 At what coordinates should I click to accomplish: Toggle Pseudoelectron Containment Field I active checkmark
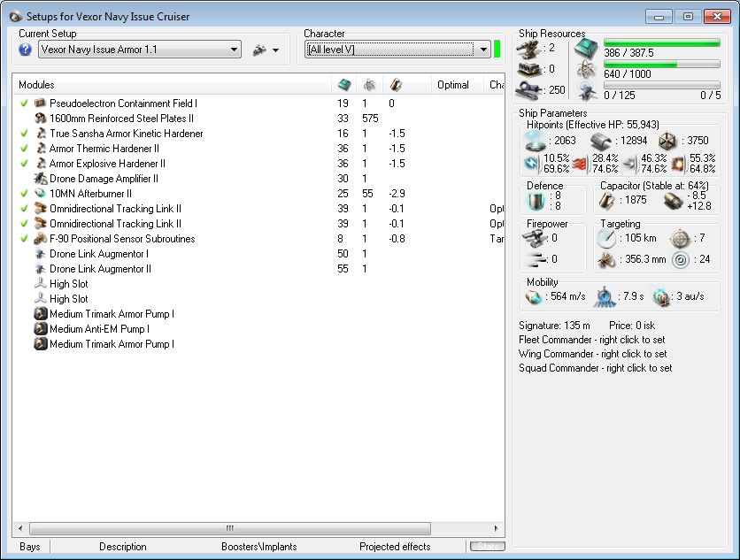tap(24, 103)
